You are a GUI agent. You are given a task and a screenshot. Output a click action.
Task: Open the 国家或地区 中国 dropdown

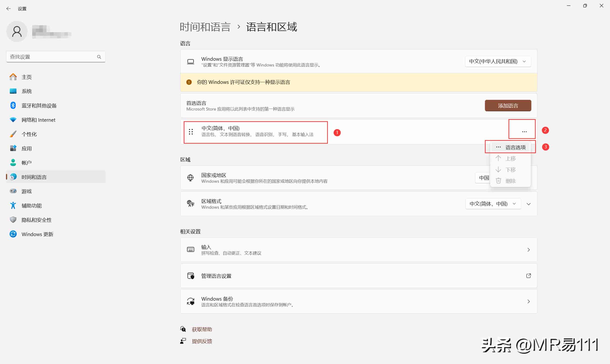point(483,177)
